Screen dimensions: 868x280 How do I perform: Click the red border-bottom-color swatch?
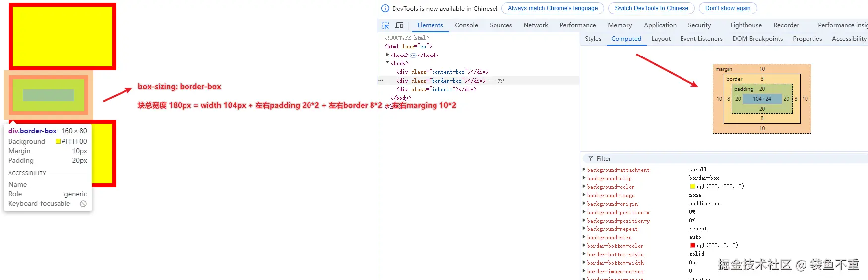tap(692, 245)
